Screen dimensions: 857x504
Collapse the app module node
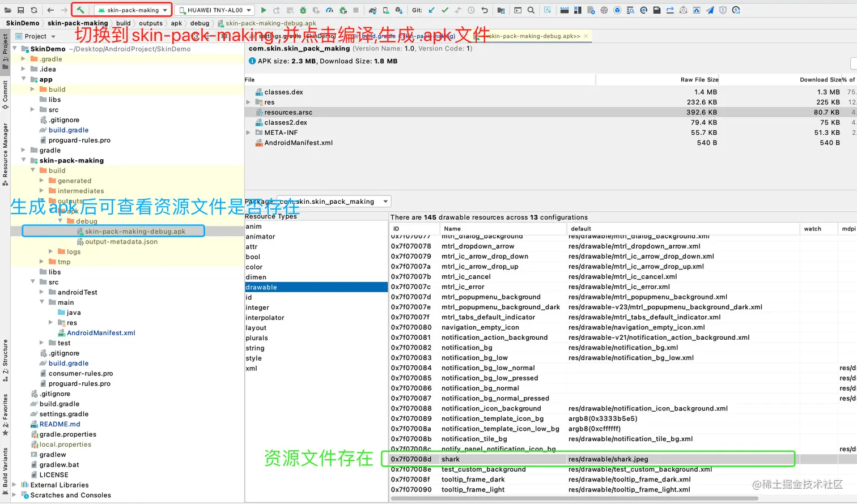click(x=23, y=79)
